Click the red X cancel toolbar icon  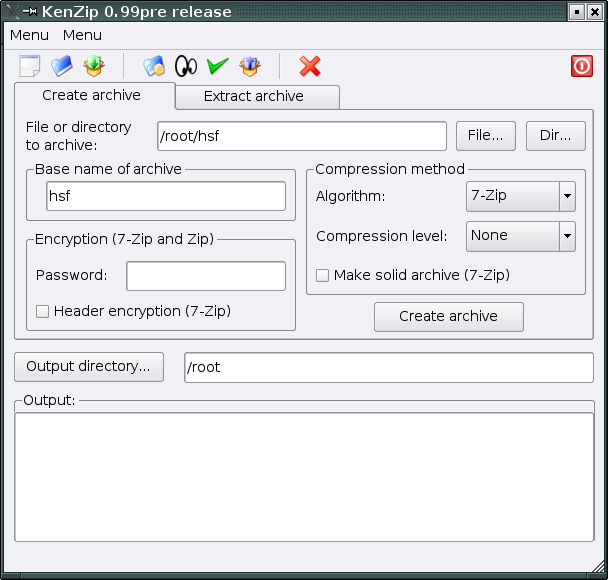(310, 66)
